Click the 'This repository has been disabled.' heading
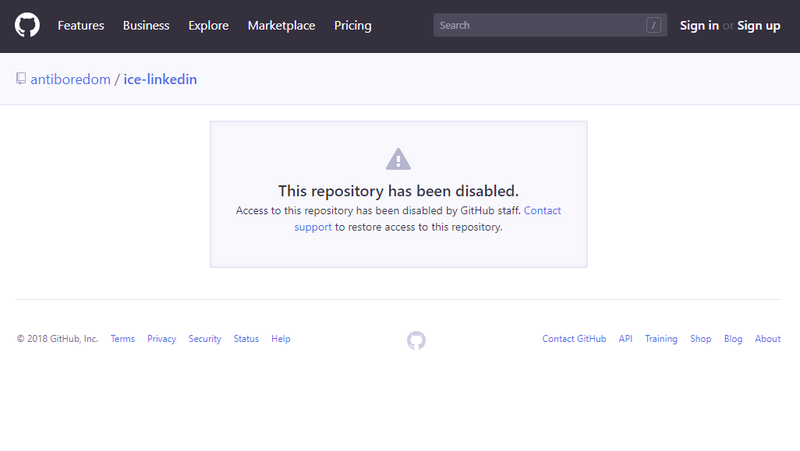Viewport: 800px width, 451px height. tap(398, 191)
